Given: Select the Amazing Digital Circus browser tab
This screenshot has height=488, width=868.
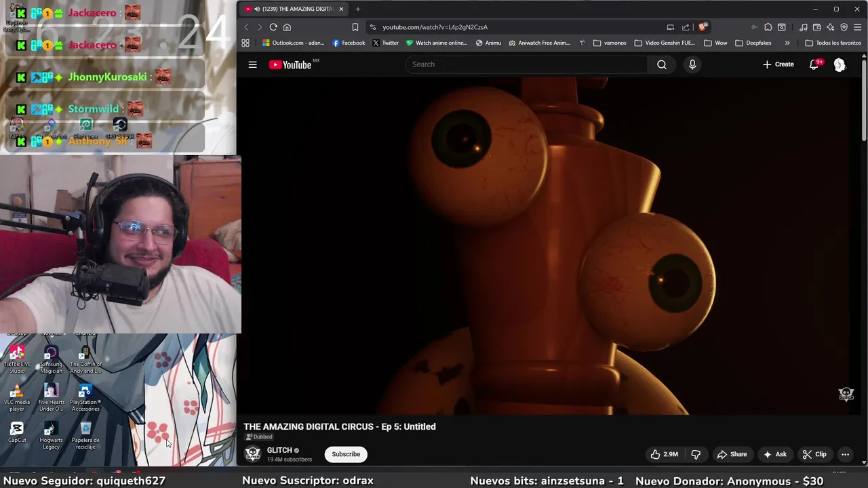Looking at the screenshot, I should (x=294, y=9).
